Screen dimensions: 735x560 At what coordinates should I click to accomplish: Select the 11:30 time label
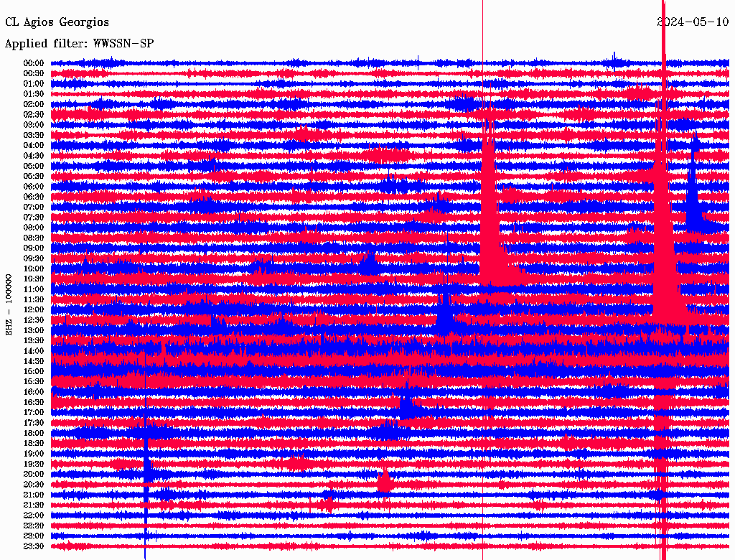(34, 299)
